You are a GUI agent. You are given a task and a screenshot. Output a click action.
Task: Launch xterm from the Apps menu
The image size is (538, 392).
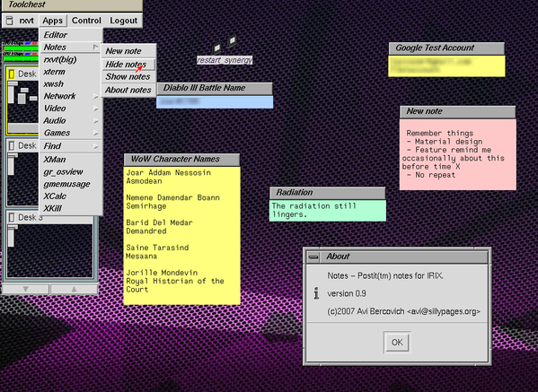pyautogui.click(x=71, y=72)
